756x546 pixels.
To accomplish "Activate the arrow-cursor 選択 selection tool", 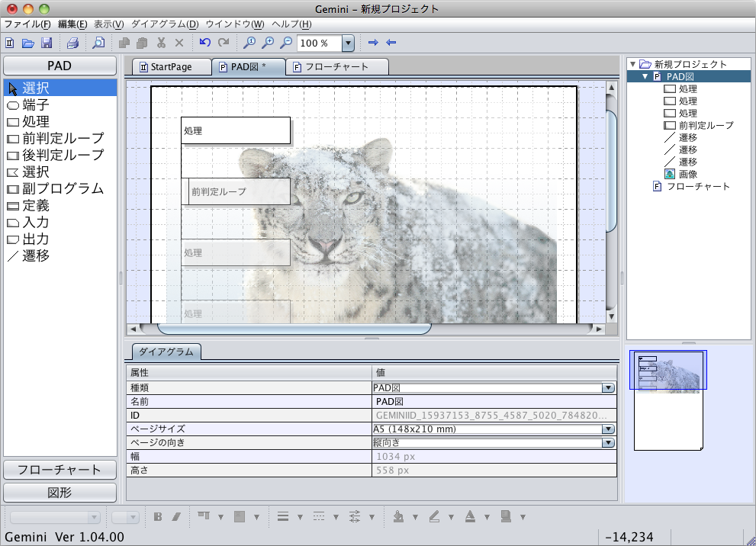I will point(60,88).
